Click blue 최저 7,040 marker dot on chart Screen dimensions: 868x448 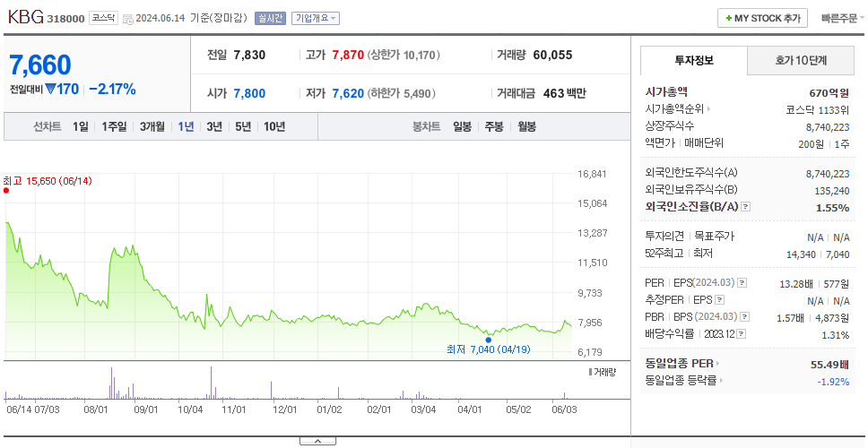point(488,340)
